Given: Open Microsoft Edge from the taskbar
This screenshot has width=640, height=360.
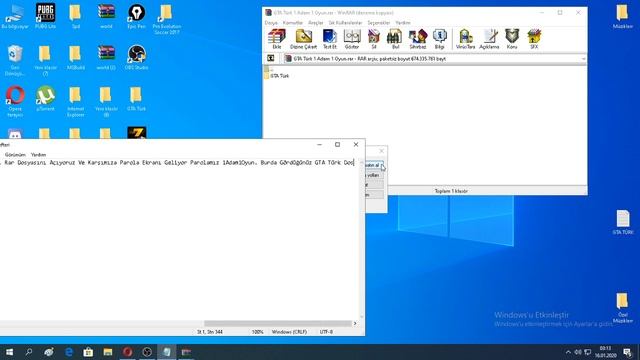Looking at the screenshot, I should point(69,352).
